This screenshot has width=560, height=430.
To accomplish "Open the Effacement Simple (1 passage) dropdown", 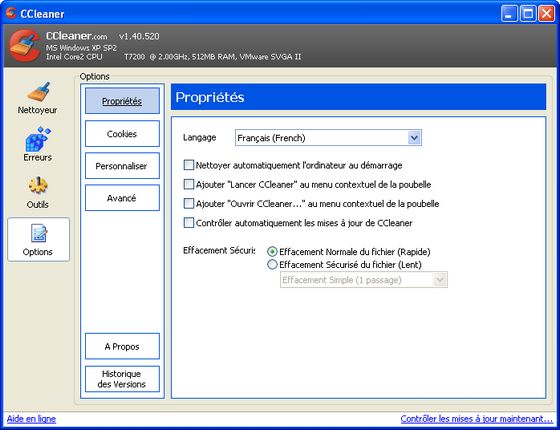I will [364, 280].
